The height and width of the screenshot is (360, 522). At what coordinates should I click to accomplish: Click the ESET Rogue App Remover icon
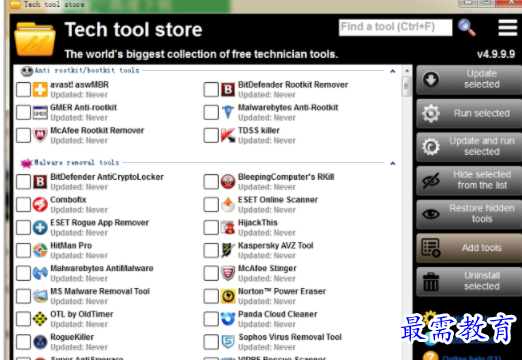40,227
